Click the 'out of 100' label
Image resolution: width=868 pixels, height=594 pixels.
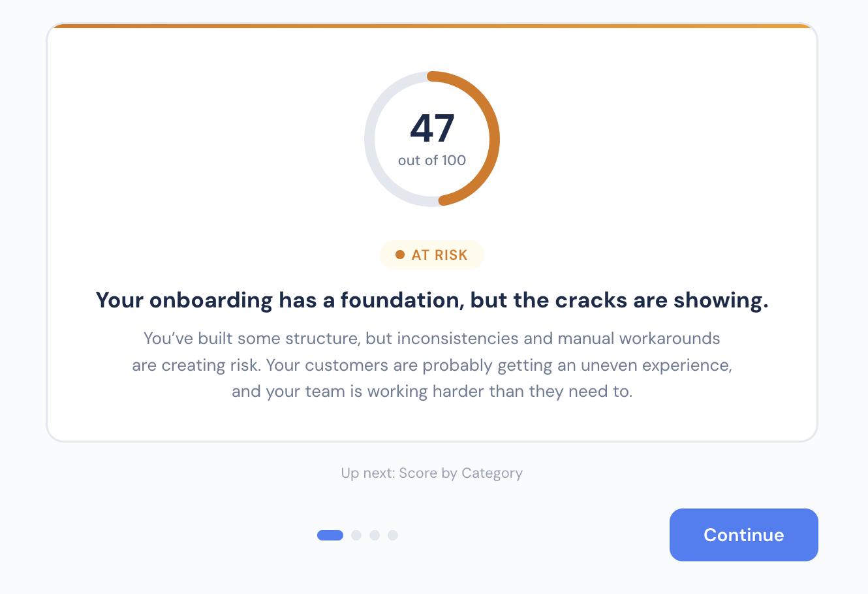pyautogui.click(x=432, y=160)
